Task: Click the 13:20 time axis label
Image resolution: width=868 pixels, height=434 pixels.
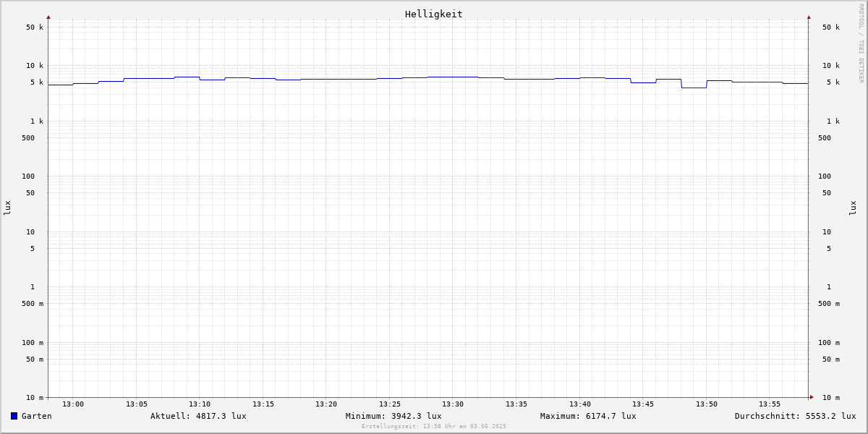Action: coord(326,404)
